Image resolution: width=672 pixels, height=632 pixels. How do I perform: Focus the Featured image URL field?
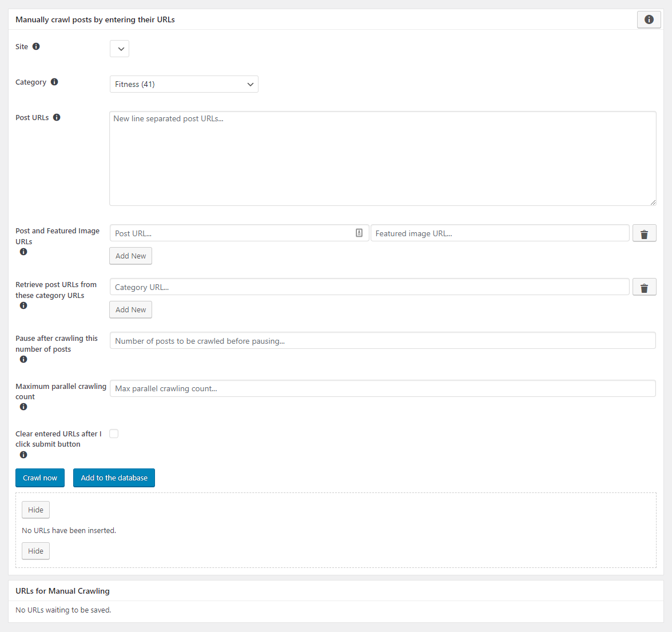tap(500, 233)
